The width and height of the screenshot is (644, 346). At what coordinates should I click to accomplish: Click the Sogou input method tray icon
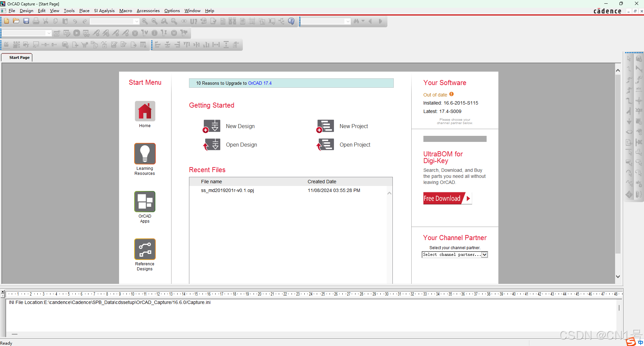[631, 341]
